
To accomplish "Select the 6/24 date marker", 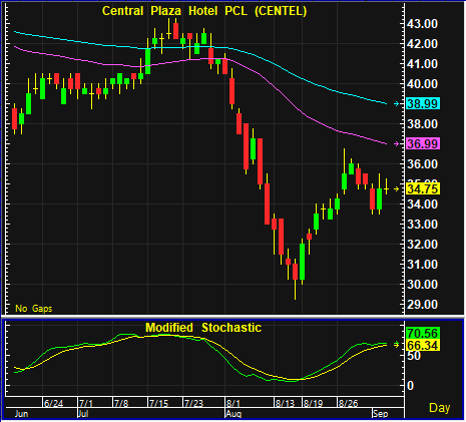I will 53,403.
